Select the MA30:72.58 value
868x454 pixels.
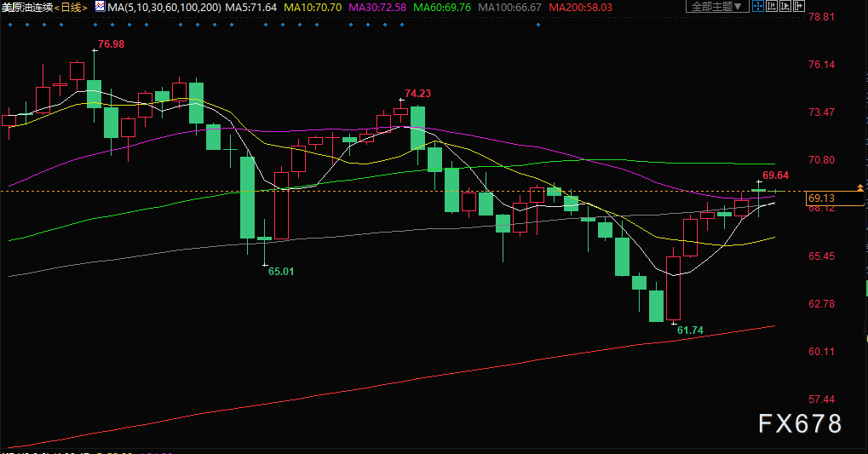[x=377, y=7]
